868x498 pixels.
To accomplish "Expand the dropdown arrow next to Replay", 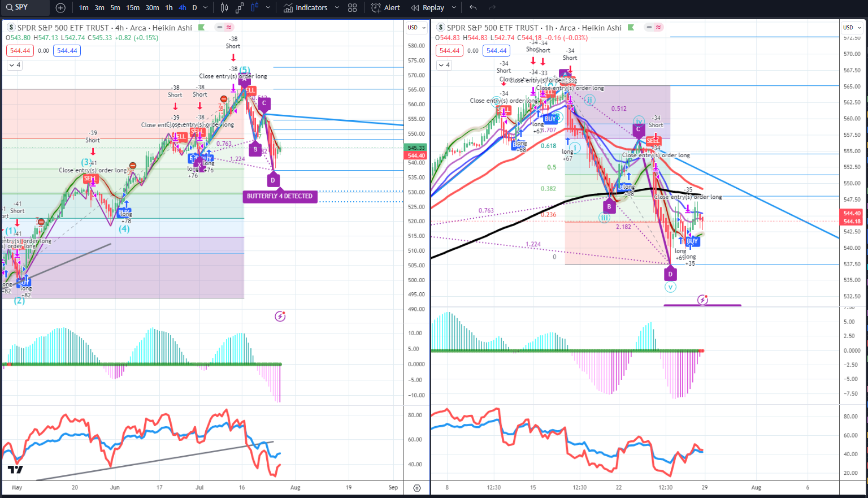I will pos(455,8).
